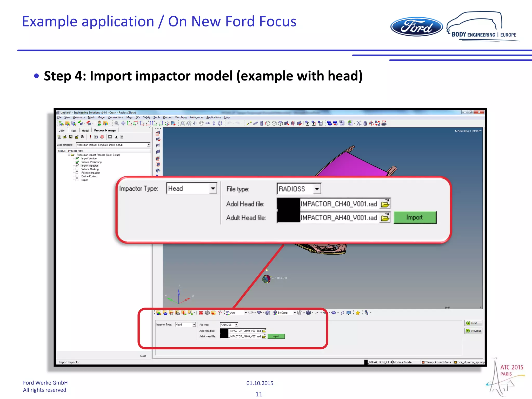This screenshot has height=399, width=532.
Task: Check the Vehicle Marking checkbox
Action: (x=77, y=169)
